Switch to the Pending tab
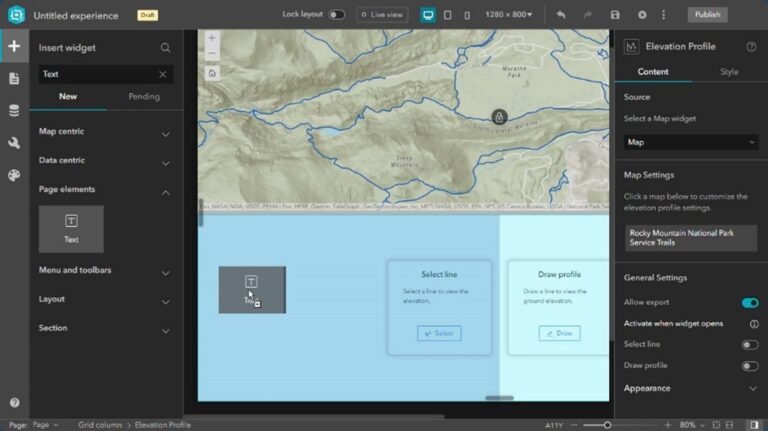Image resolution: width=768 pixels, height=431 pixels. click(144, 97)
